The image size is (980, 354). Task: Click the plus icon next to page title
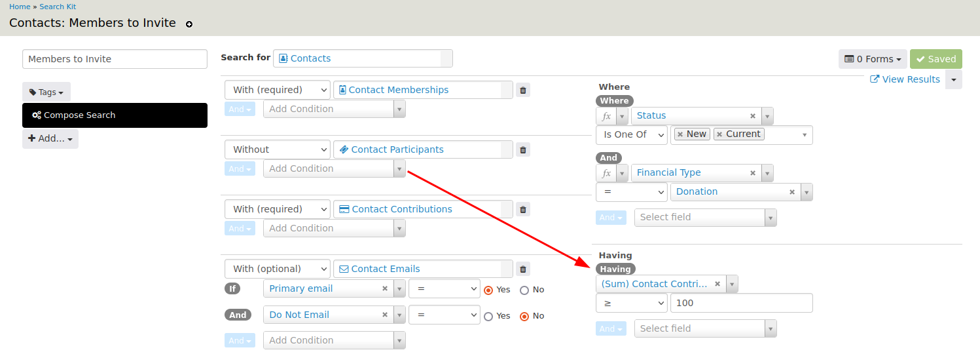[189, 24]
